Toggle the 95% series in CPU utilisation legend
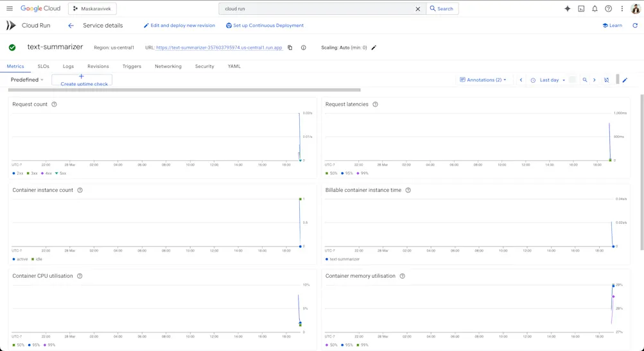The height and width of the screenshot is (351, 644). 34,345
